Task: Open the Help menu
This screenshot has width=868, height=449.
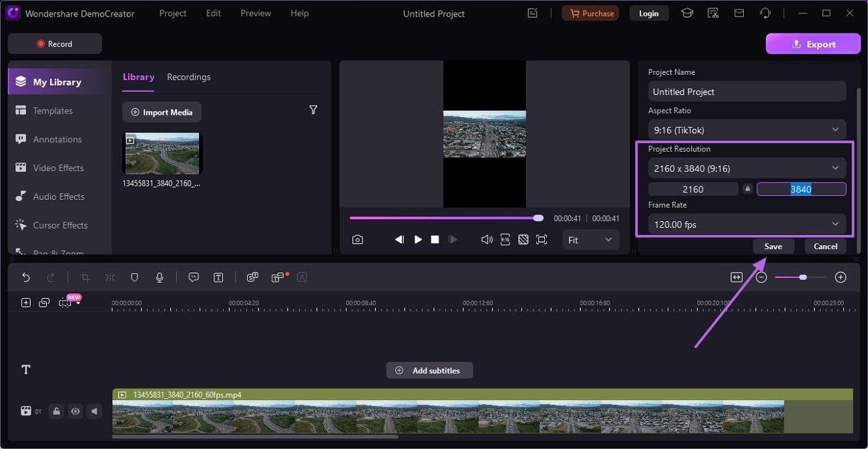Action: click(300, 13)
